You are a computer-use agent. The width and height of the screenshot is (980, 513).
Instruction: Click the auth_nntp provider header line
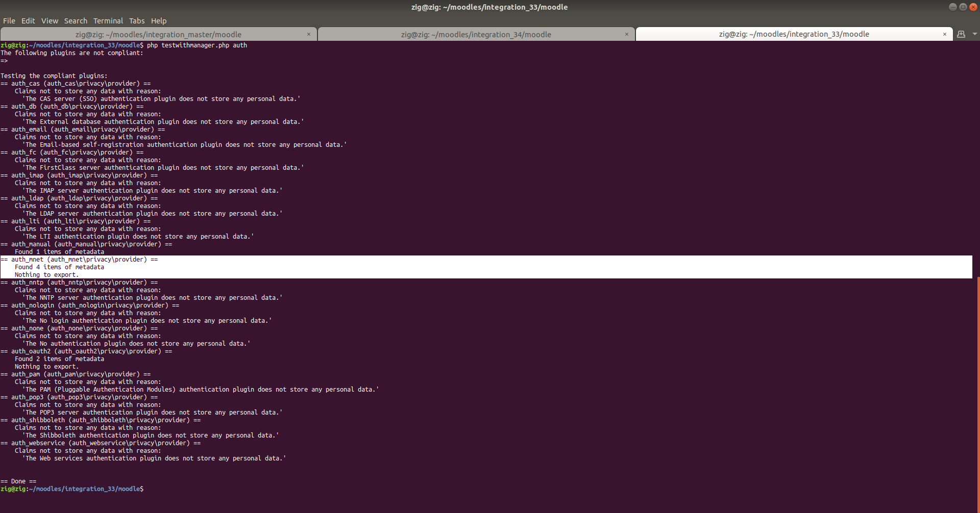(79, 283)
